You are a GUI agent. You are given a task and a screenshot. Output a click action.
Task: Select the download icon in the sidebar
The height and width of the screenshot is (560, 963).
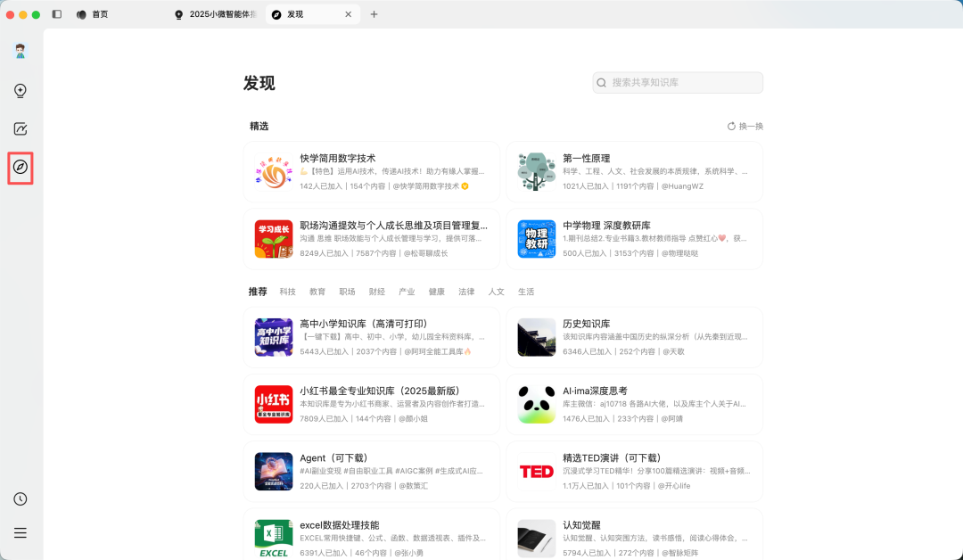point(20,90)
